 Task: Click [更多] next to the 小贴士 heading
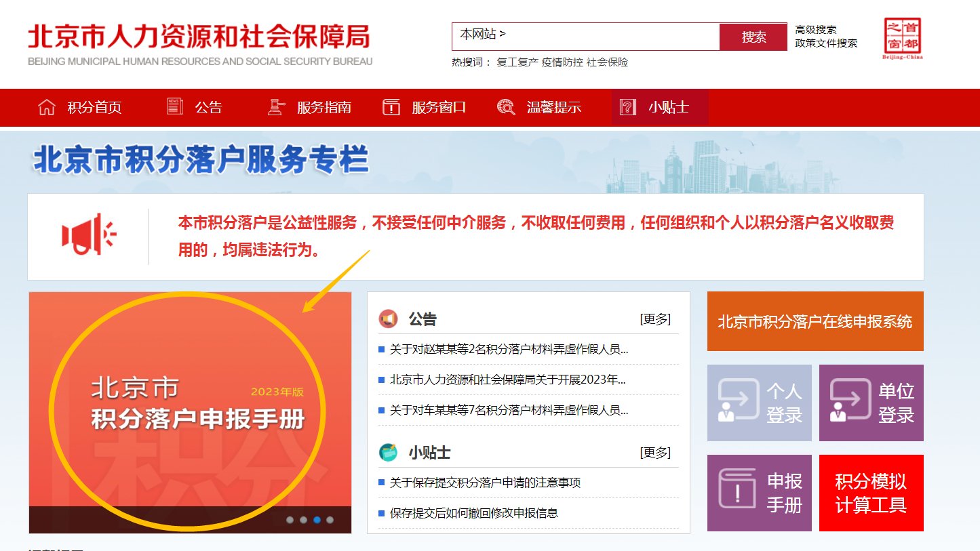(655, 453)
